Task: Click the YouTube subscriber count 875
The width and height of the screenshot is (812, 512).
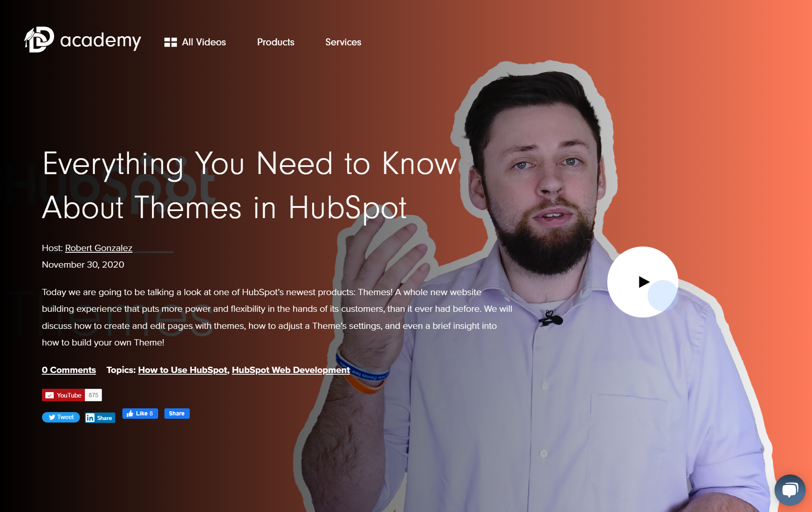Action: (93, 395)
